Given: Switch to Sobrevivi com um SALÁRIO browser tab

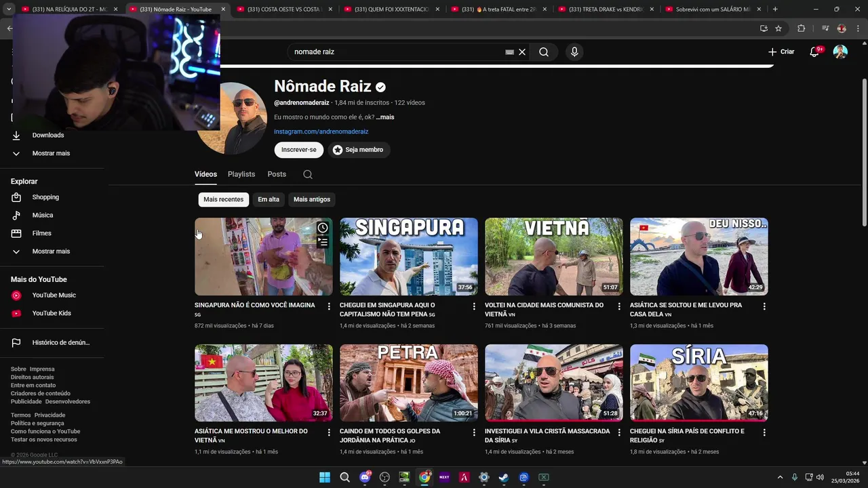Looking at the screenshot, I should pos(713,9).
